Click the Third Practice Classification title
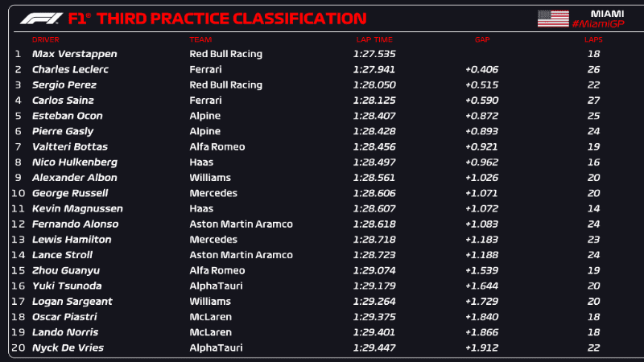 pos(217,18)
